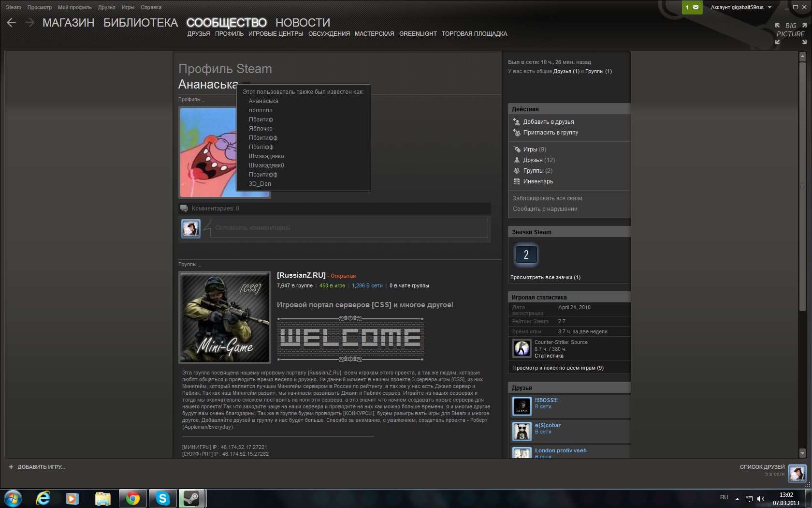
Task: Click the Steam taskbar icon
Action: coord(192,498)
